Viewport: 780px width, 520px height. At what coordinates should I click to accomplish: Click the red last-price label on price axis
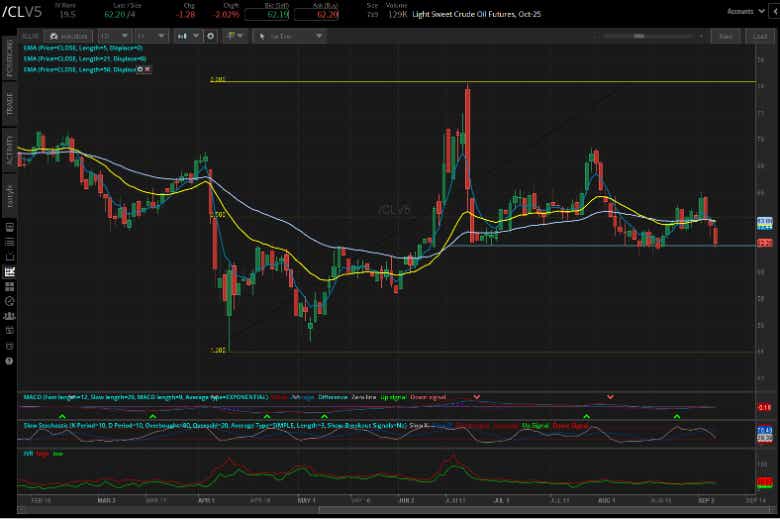pos(764,243)
